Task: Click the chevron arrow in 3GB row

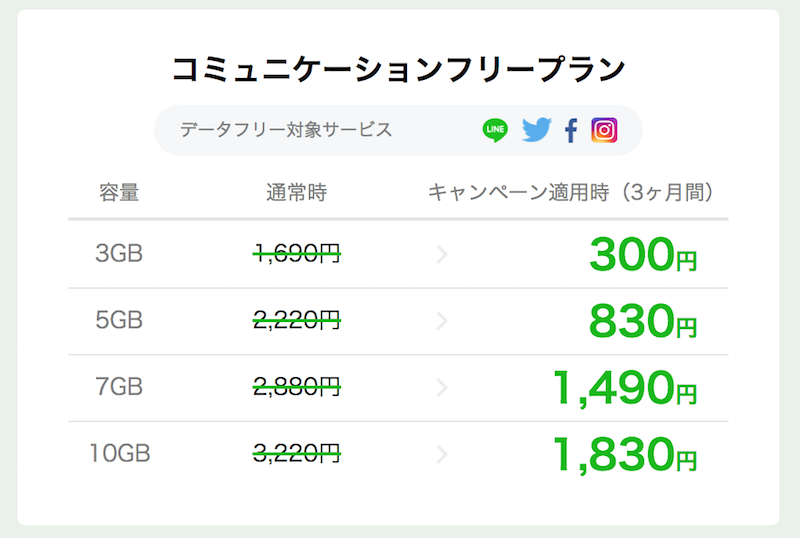Action: coord(442,254)
